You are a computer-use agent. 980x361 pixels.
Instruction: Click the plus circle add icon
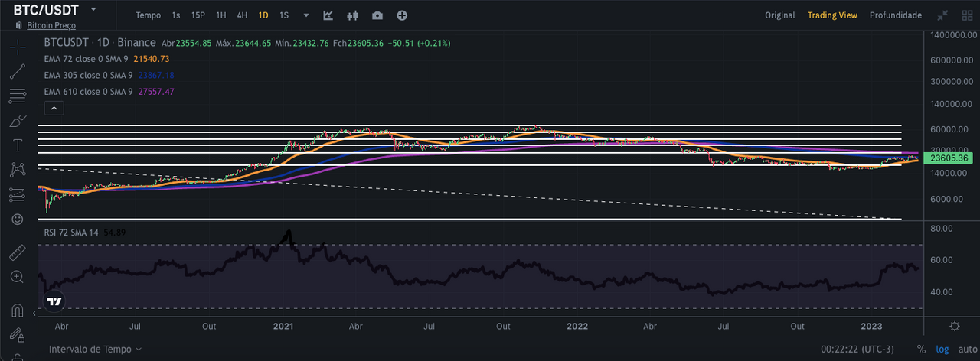[x=402, y=15]
